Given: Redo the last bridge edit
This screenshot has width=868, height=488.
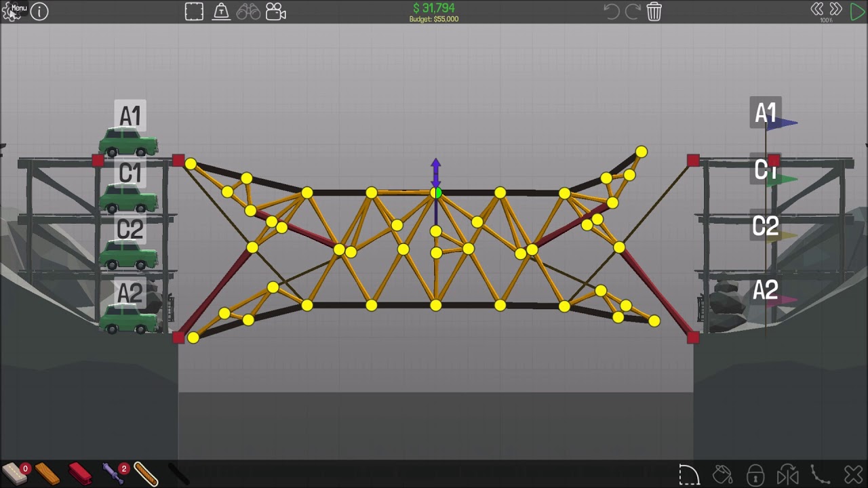Looking at the screenshot, I should (633, 12).
